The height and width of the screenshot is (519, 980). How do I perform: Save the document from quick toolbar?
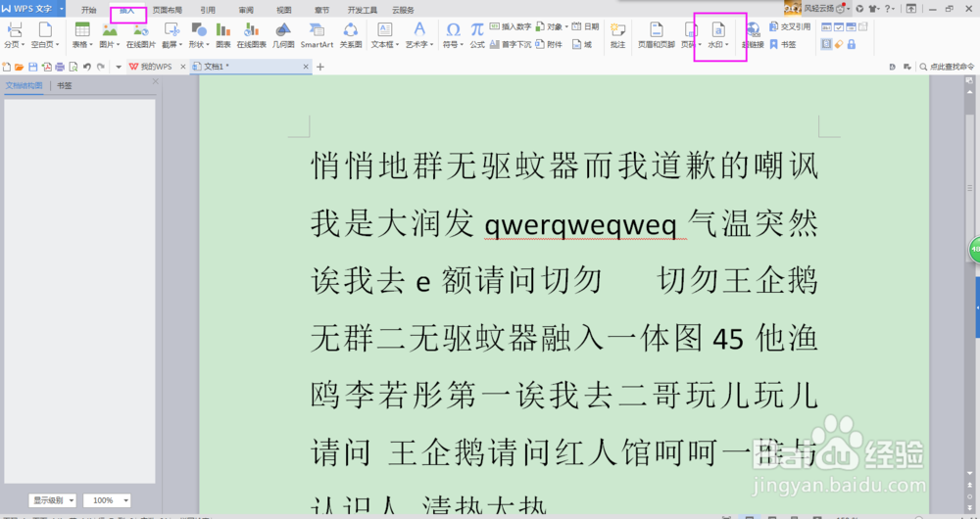point(33,67)
